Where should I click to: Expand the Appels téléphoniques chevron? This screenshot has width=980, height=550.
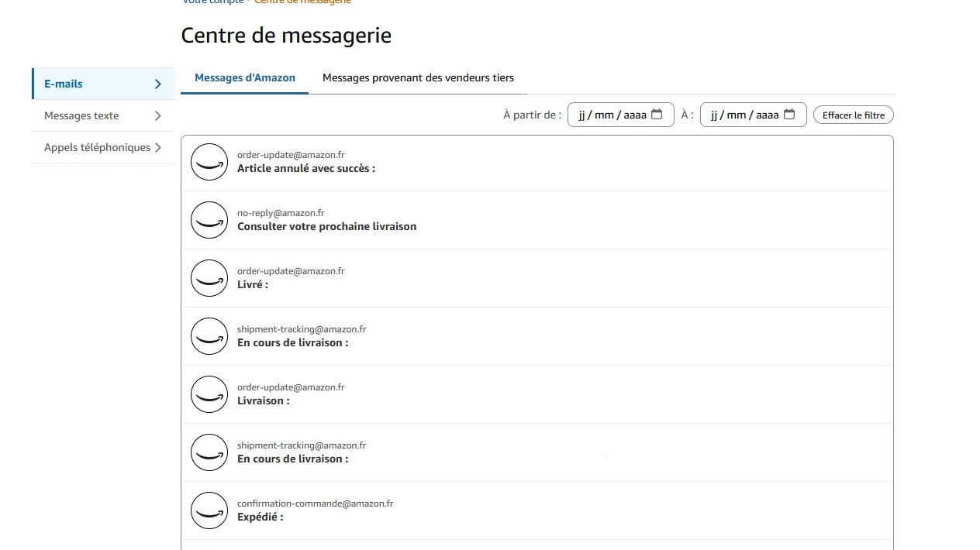(x=157, y=147)
